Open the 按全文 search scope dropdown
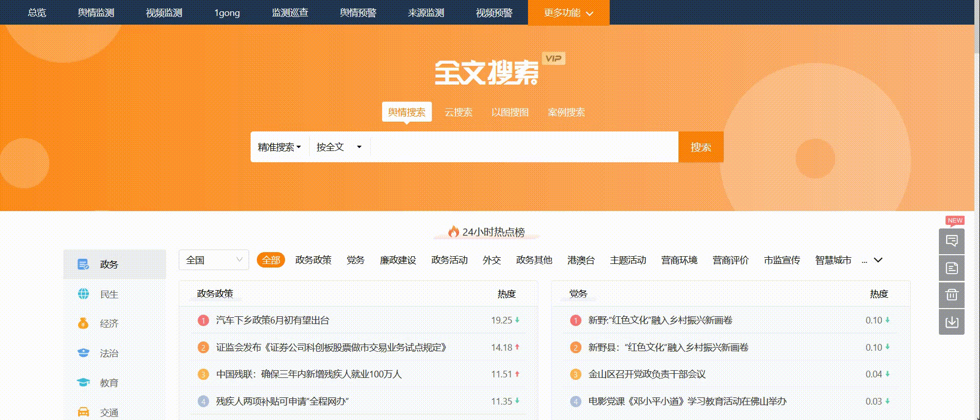 point(339,147)
